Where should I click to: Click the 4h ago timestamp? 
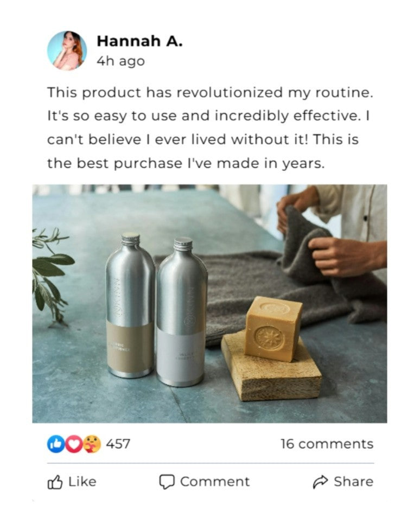click(120, 61)
